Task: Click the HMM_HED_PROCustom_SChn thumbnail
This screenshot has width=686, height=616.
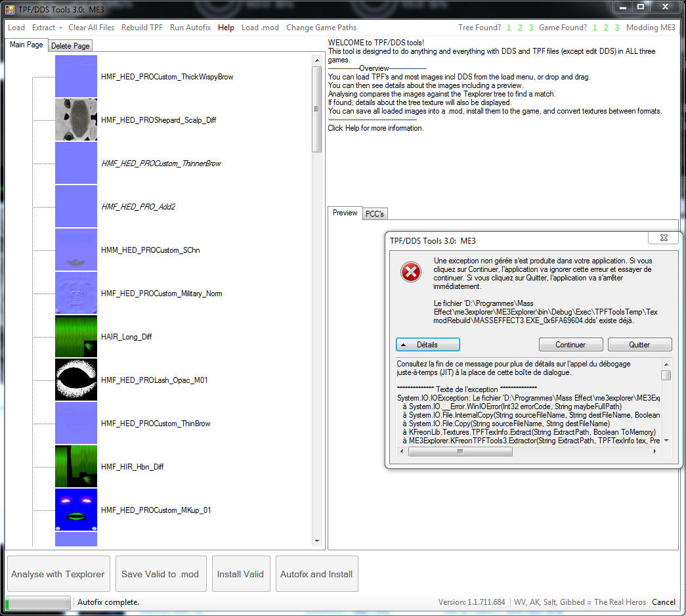Action: pos(76,250)
